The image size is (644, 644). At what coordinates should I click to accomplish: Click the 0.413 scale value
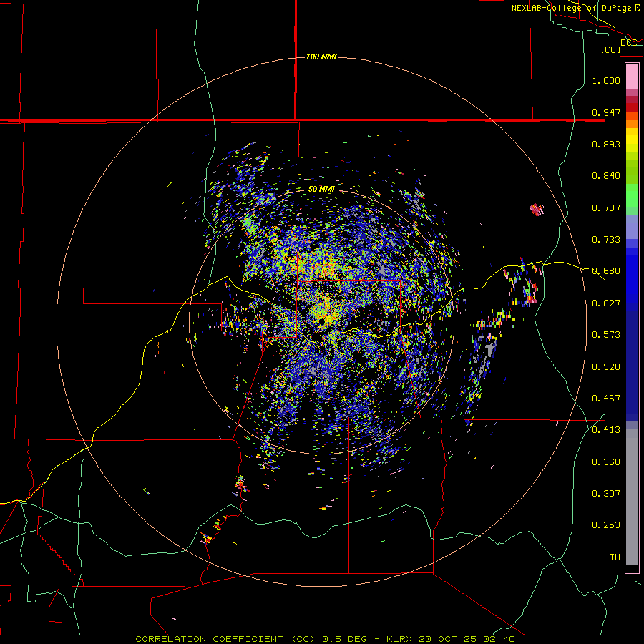606,430
